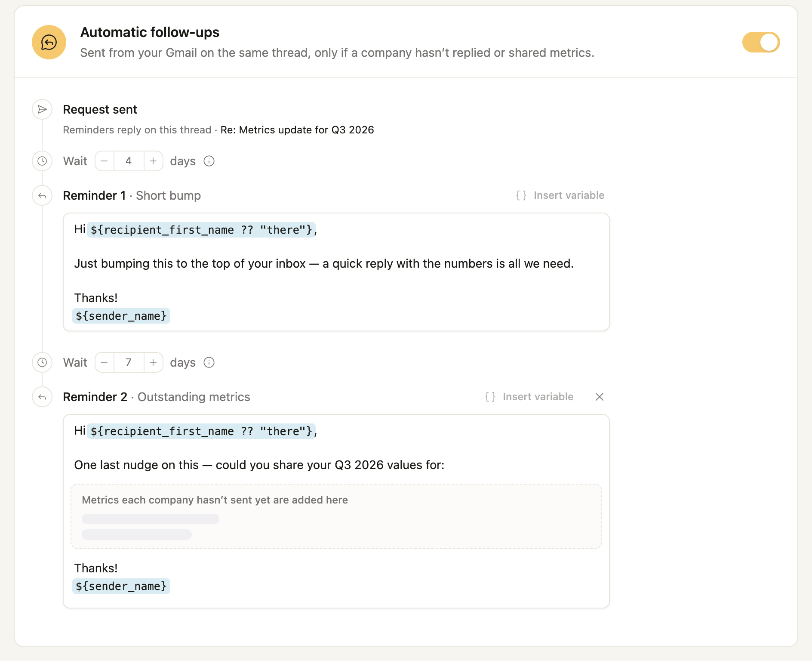Open info icon beside the 4 days wait
The image size is (812, 661).
pyautogui.click(x=209, y=161)
